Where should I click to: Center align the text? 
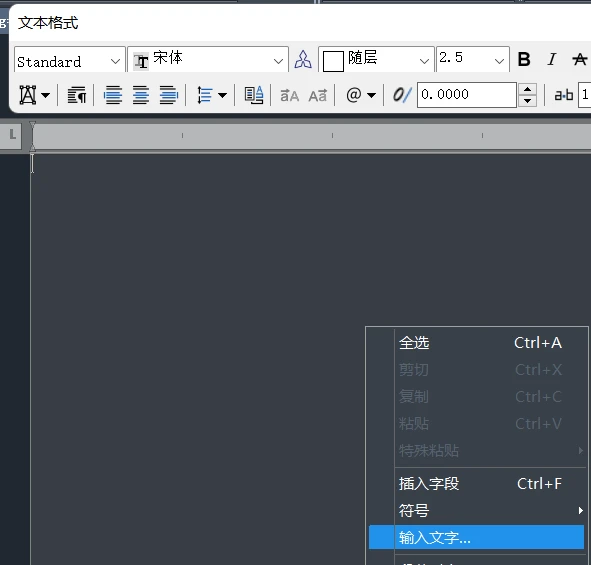(x=141, y=95)
